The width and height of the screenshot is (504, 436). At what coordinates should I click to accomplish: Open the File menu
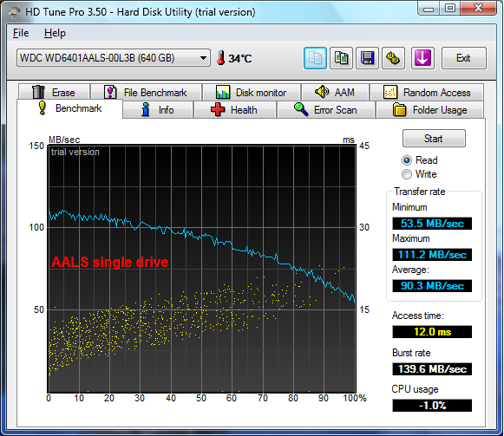pyautogui.click(x=21, y=33)
